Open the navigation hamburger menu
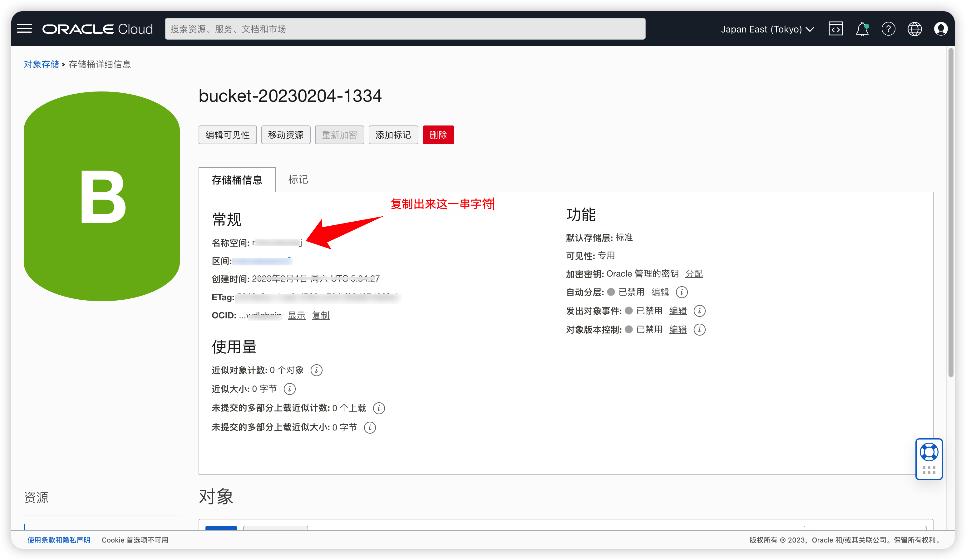 [x=24, y=28]
